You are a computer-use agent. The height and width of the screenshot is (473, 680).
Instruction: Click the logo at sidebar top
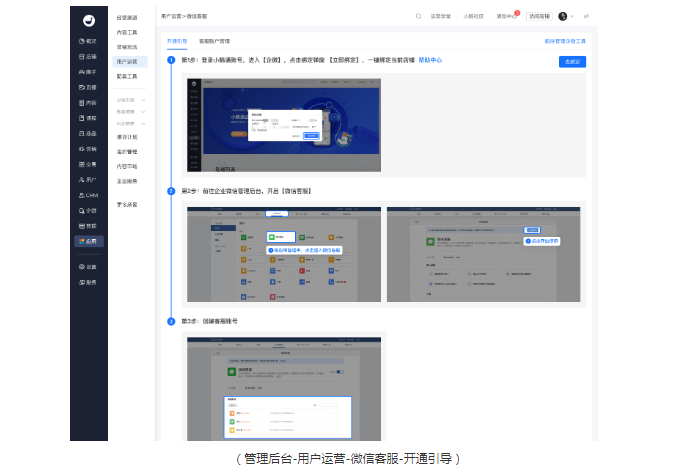pyautogui.click(x=88, y=18)
